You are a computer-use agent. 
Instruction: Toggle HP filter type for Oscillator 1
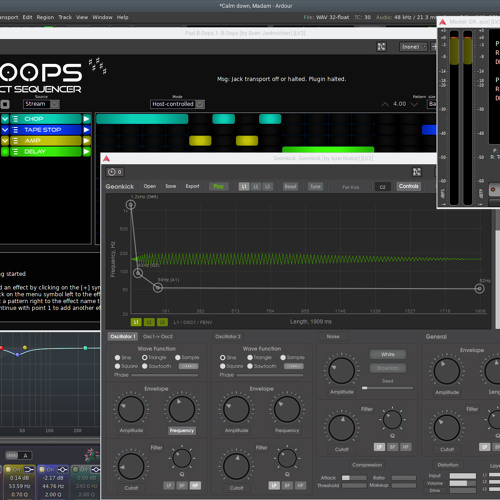coord(195,486)
